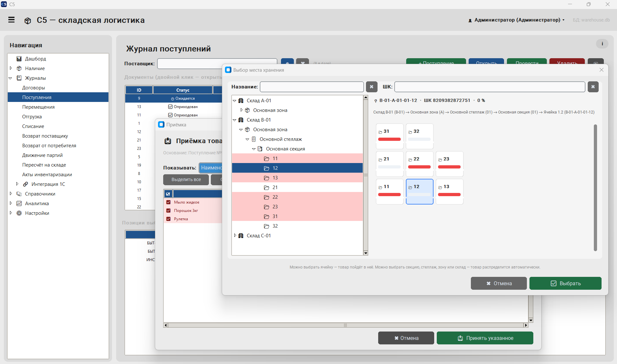Uncheck the Мыло жидкое checkbox
This screenshot has width=617, height=364.
click(x=168, y=202)
